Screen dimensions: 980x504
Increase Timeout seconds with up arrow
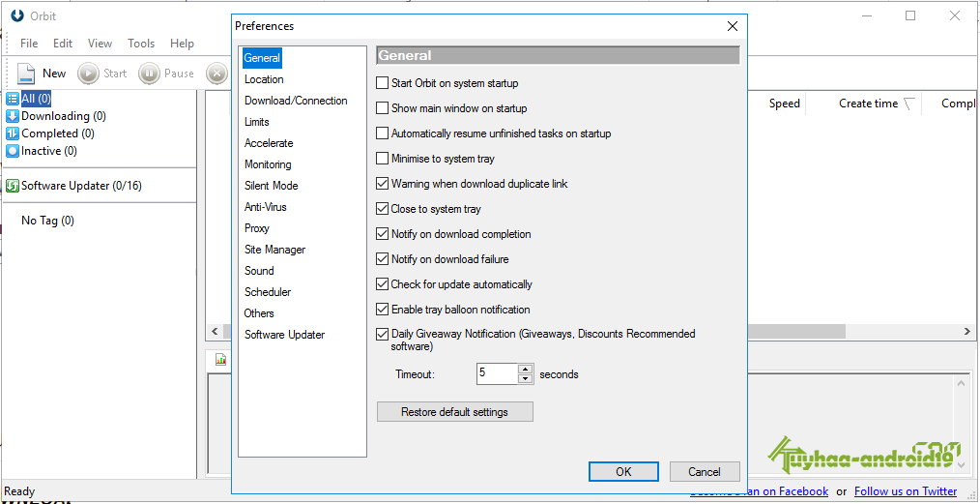(526, 370)
